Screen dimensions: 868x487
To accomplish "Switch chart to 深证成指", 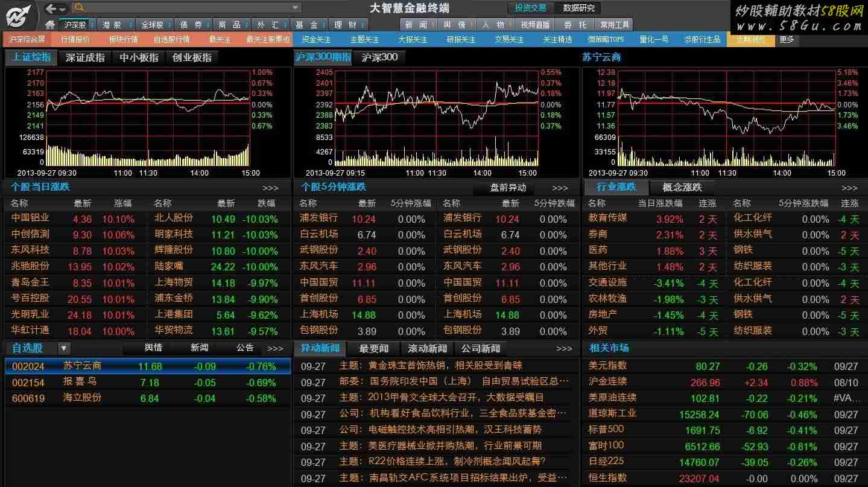I will [x=85, y=57].
